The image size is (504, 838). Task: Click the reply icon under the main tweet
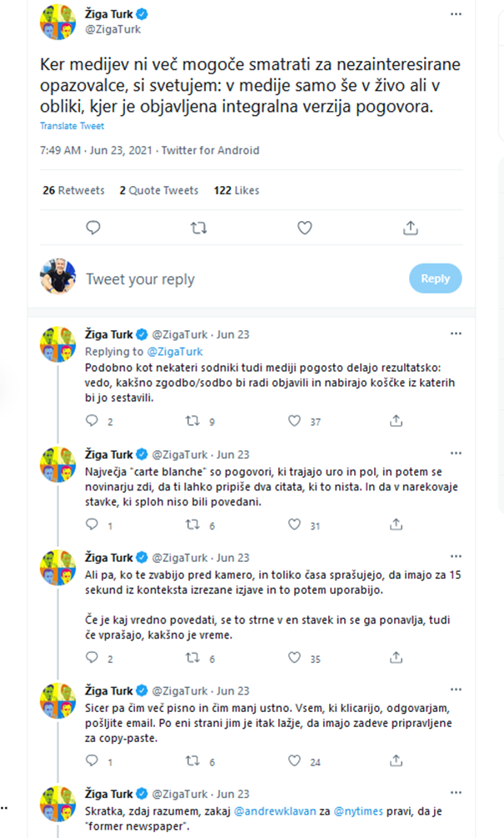coord(93,228)
